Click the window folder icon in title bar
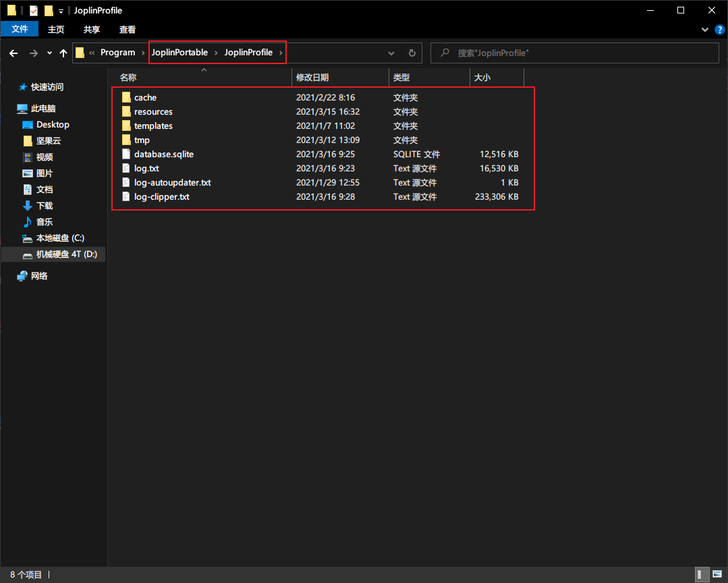Image resolution: width=728 pixels, height=583 pixels. (x=11, y=10)
